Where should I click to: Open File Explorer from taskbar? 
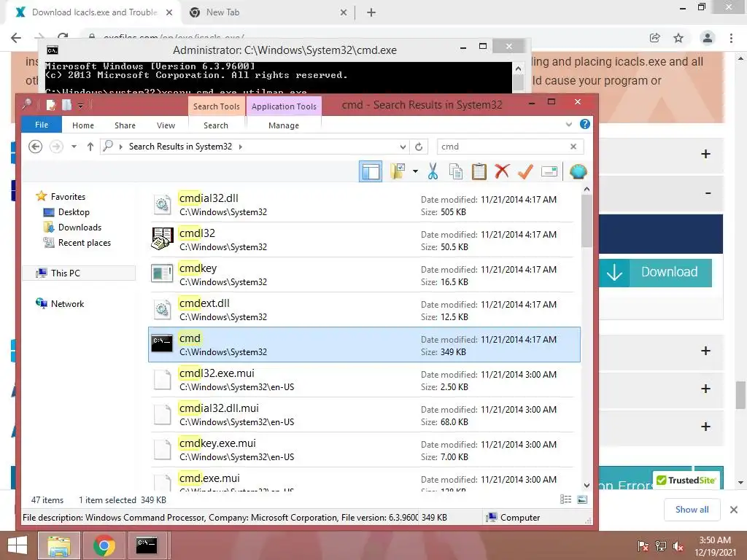coord(58,545)
